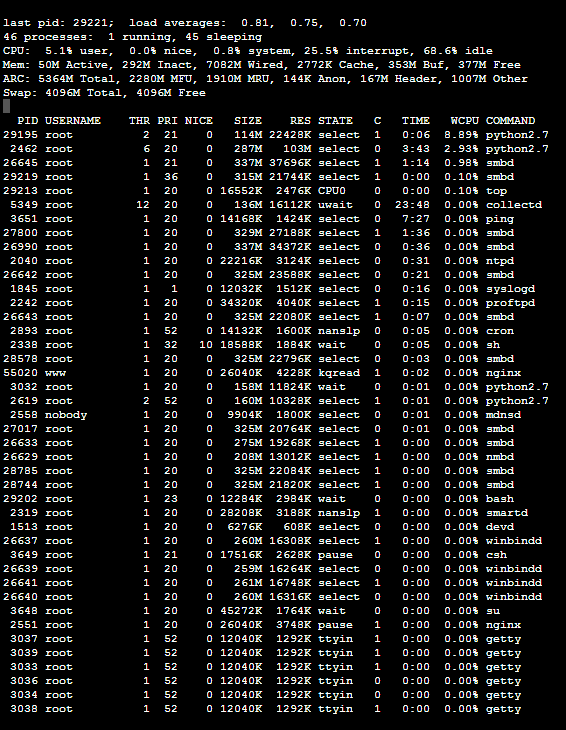Select the load average value 0.81
This screenshot has width=566, height=730.
257,23
